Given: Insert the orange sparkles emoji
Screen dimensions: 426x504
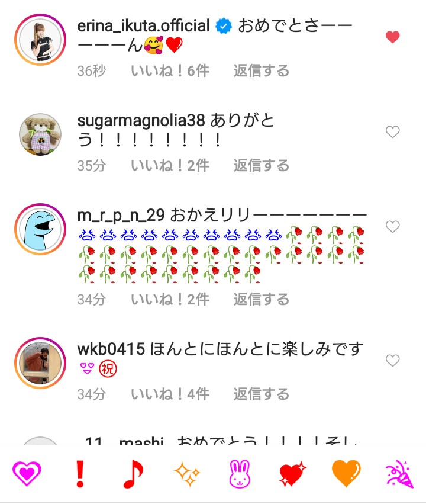Looking at the screenshot, I should point(187,474).
